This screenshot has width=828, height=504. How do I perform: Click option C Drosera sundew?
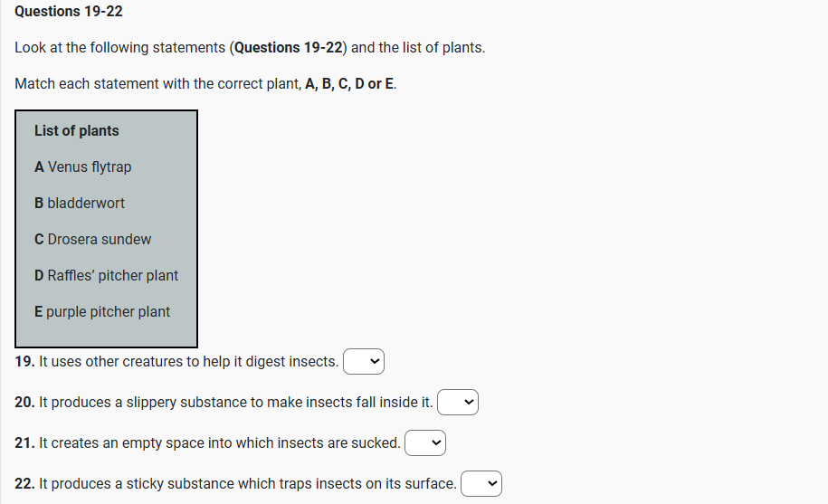pyautogui.click(x=93, y=239)
